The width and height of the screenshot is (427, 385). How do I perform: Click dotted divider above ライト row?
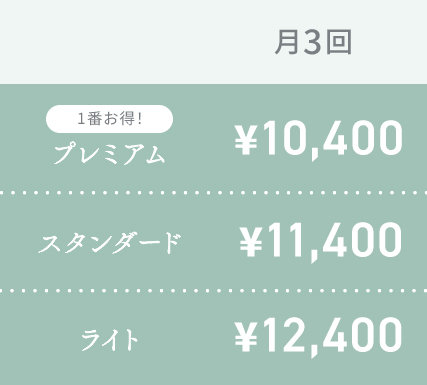213,291
